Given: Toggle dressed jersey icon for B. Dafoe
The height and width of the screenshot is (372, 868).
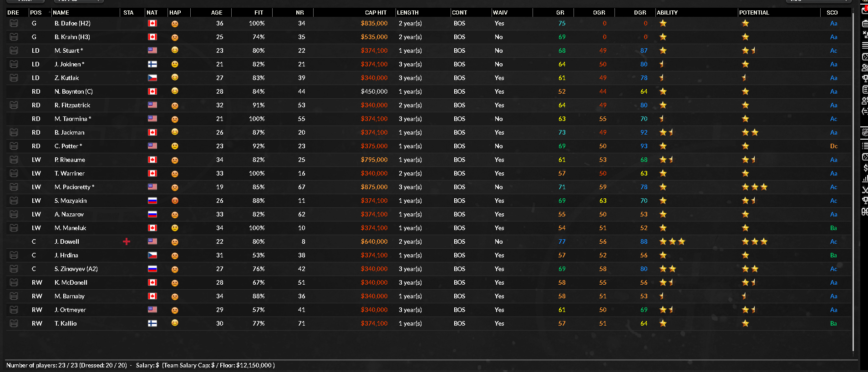Looking at the screenshot, I should point(14,23).
